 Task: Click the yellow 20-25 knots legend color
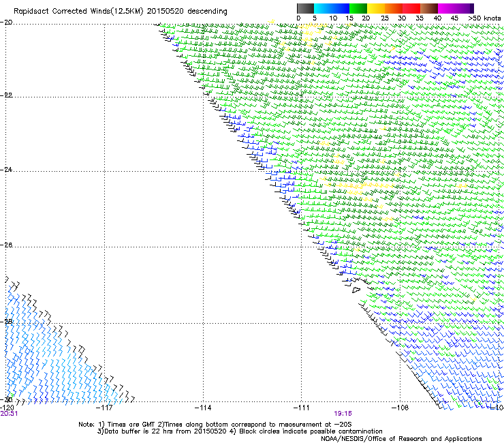click(x=376, y=8)
